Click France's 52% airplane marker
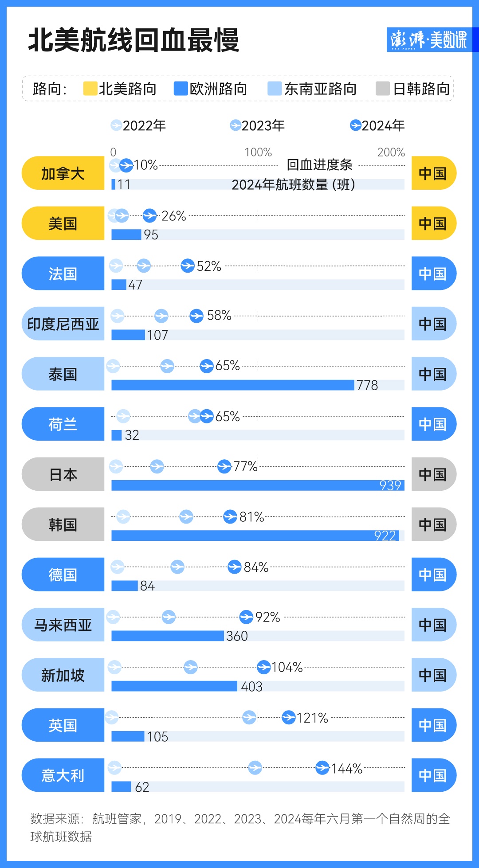This screenshot has height=868, width=479. (x=188, y=266)
